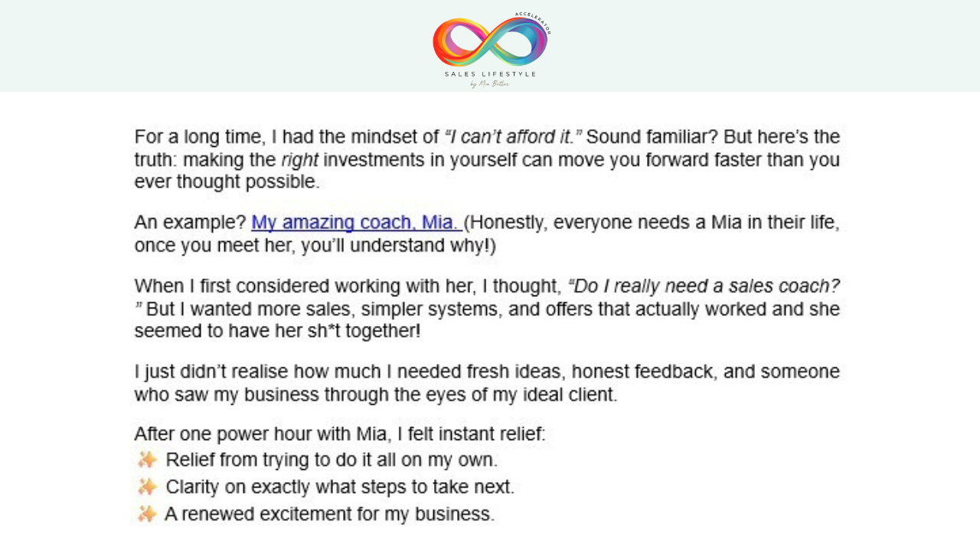Click sparkle emoji beside 'Clarity on exactly'
Screen dimensions: 980x551
click(x=147, y=486)
